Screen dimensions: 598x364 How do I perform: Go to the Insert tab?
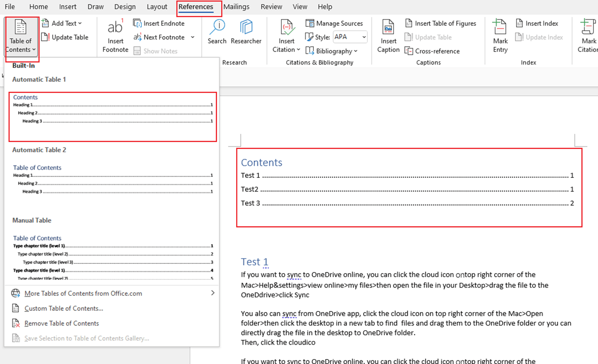tap(67, 7)
